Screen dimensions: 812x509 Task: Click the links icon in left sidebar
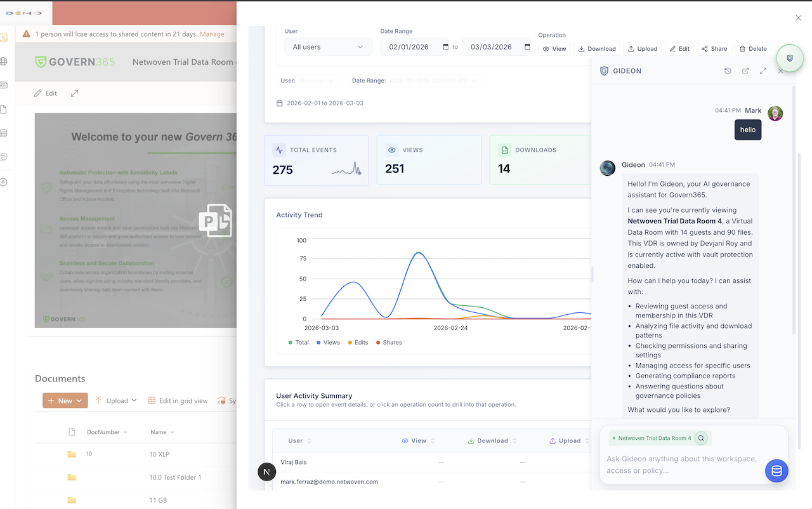[3, 157]
